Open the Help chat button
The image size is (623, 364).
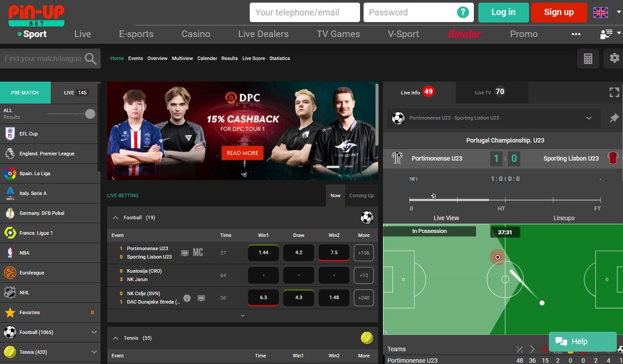point(582,341)
